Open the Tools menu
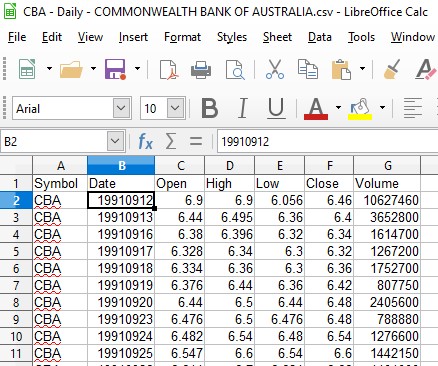 (x=361, y=37)
